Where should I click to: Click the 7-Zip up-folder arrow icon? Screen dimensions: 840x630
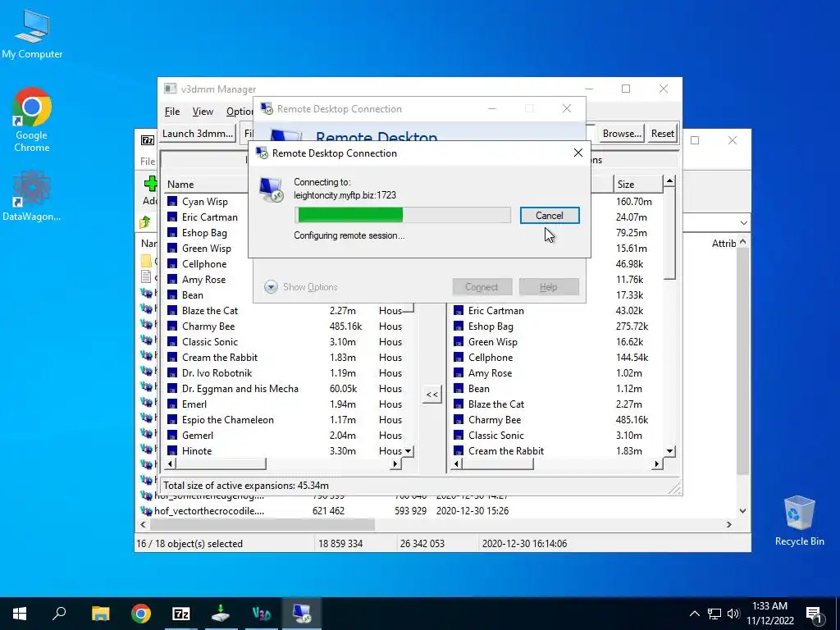tap(144, 221)
